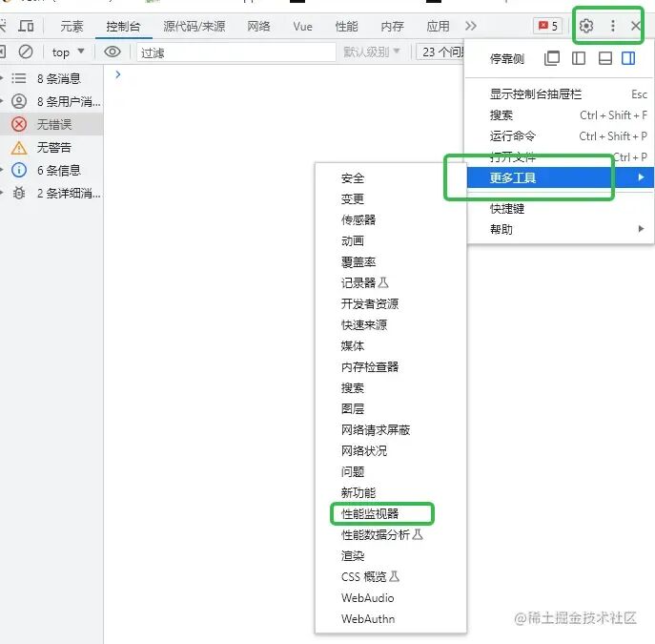
Task: Open 网络请求屏蔽 from more tools submenu
Action: (x=391, y=429)
